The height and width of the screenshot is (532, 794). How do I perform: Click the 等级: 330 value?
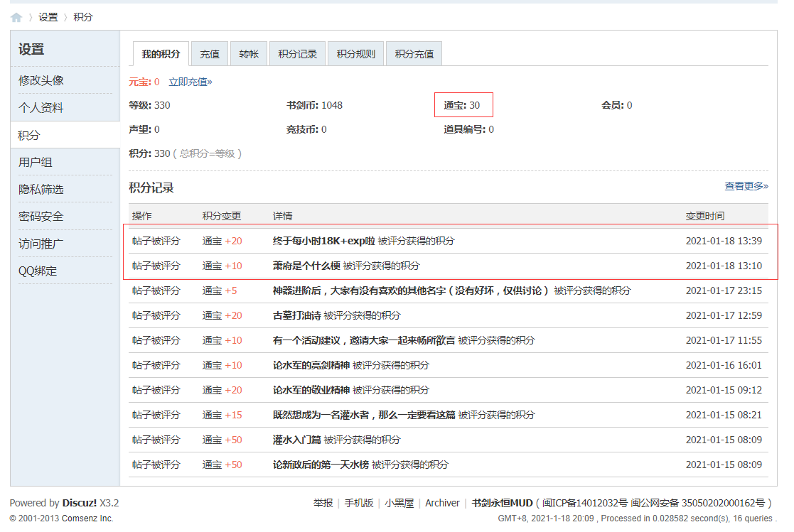pos(149,105)
